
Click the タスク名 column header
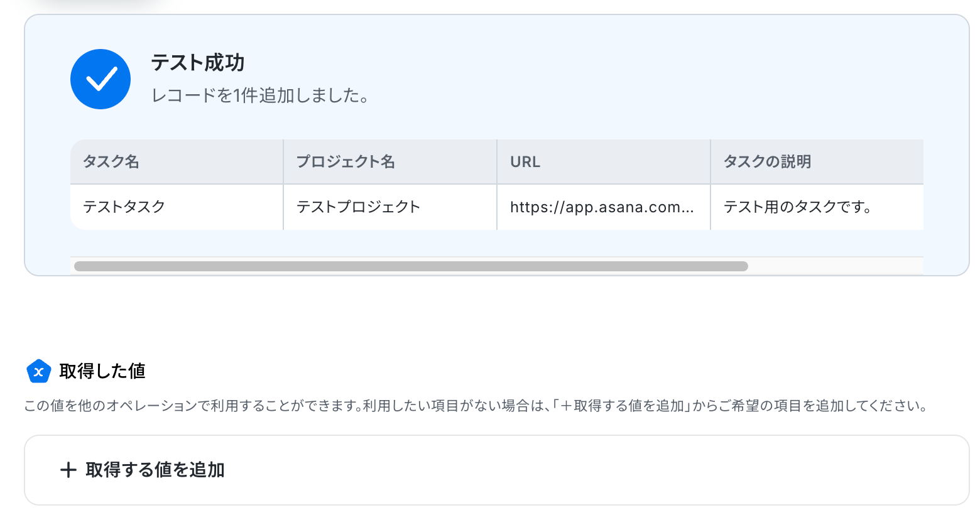(177, 161)
